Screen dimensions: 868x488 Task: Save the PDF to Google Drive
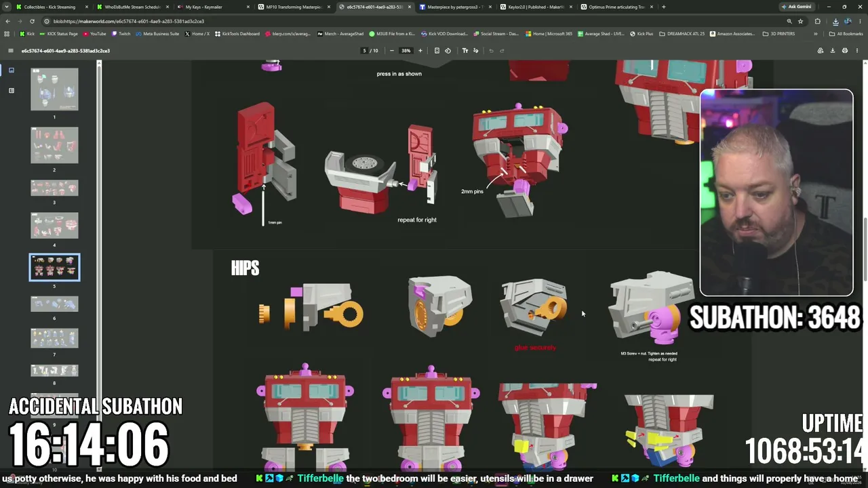click(x=820, y=51)
